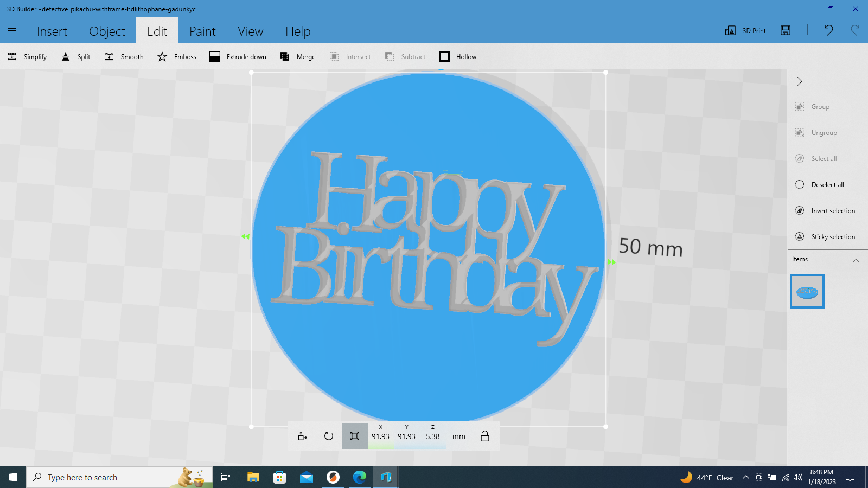Image resolution: width=868 pixels, height=488 pixels.
Task: Edit the Z dimension value 5.38
Action: pos(432,436)
